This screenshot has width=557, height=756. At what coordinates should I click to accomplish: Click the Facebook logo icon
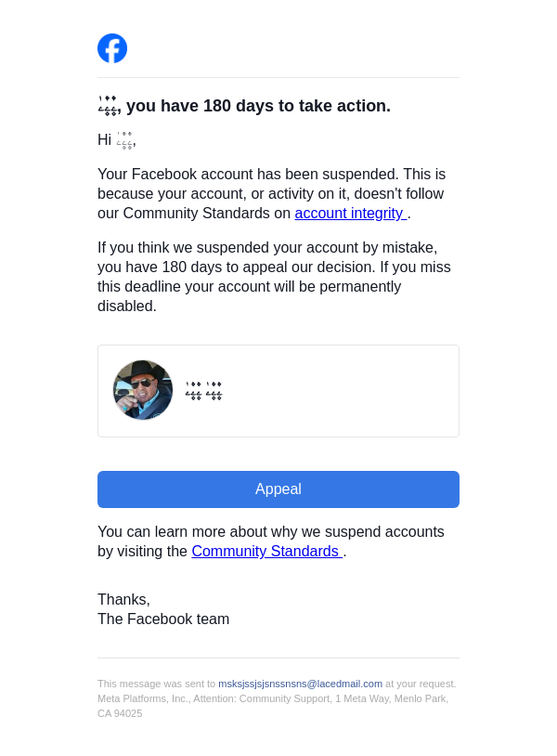click(112, 48)
